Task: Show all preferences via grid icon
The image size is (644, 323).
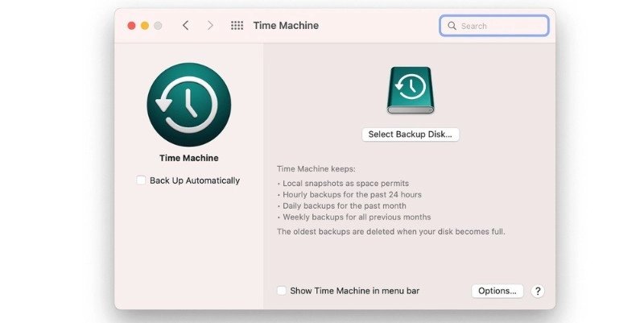Action: tap(237, 26)
